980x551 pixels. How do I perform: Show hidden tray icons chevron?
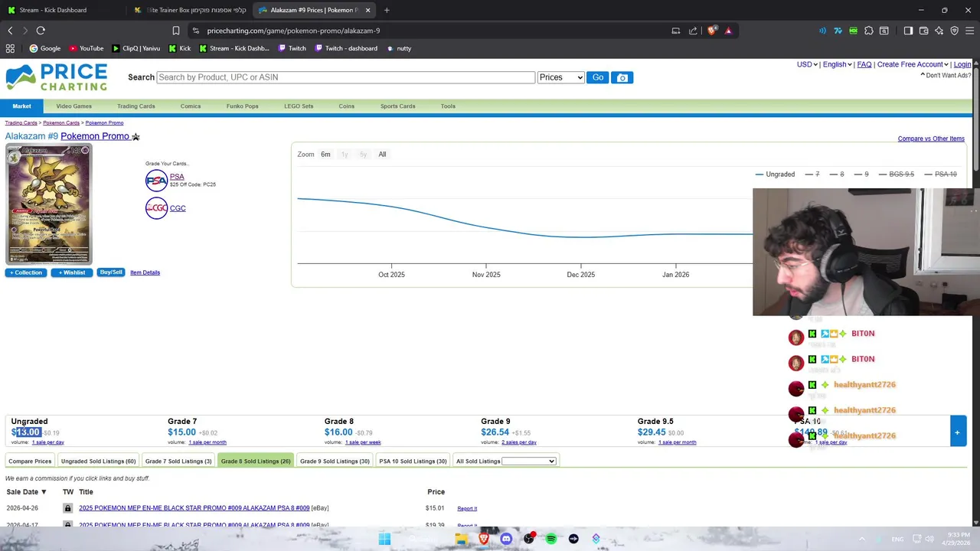click(x=862, y=539)
